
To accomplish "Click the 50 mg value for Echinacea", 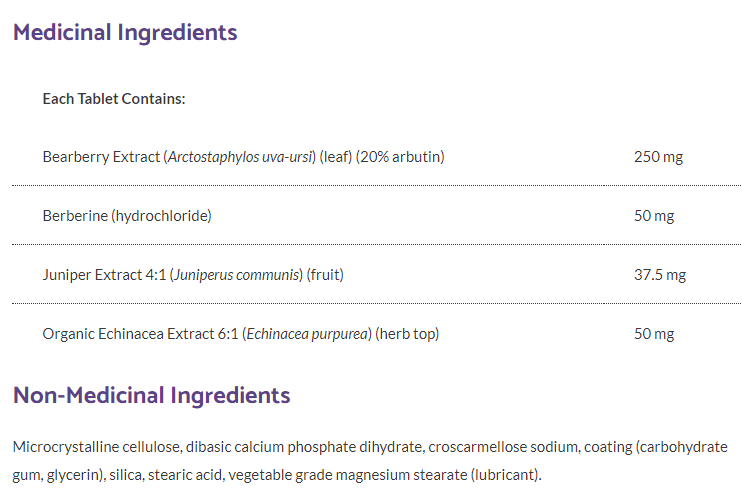I will coord(654,334).
